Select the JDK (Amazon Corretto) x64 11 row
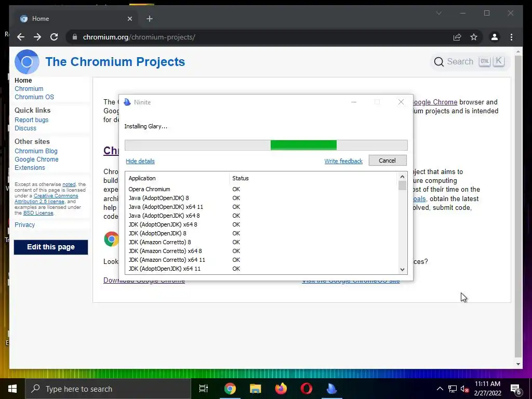The width and height of the screenshot is (532, 399). [261, 260]
